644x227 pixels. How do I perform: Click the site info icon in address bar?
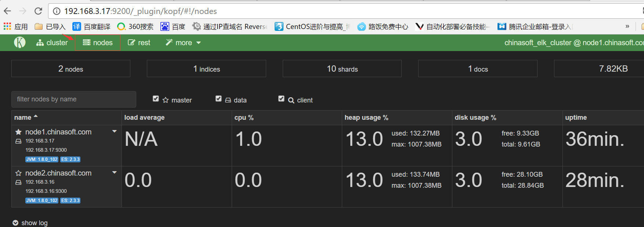tap(57, 11)
